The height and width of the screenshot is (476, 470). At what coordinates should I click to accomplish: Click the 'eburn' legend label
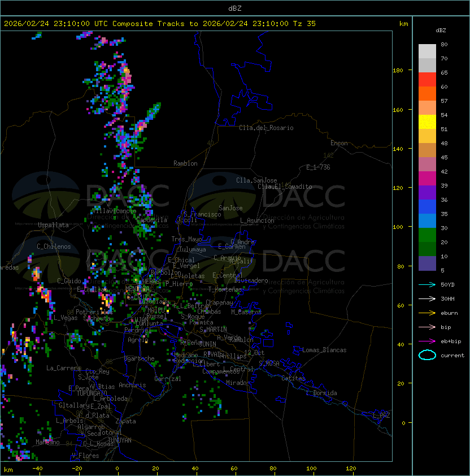pos(449,313)
